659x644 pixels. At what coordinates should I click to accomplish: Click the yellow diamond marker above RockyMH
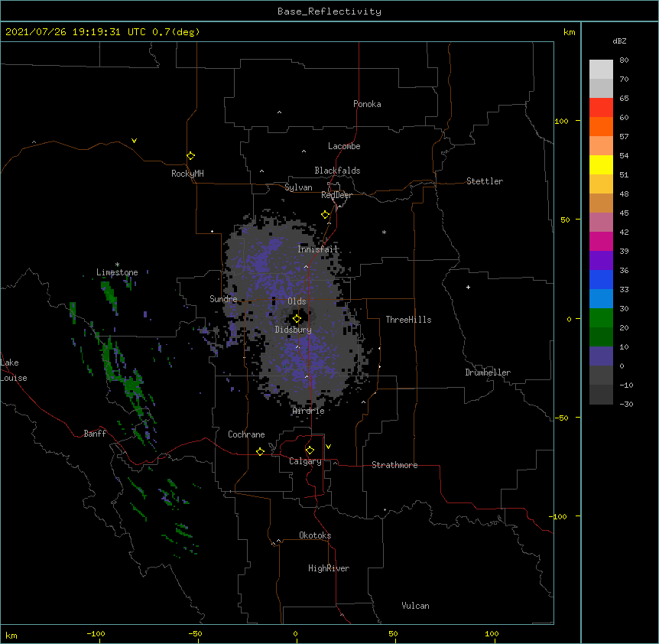[190, 156]
